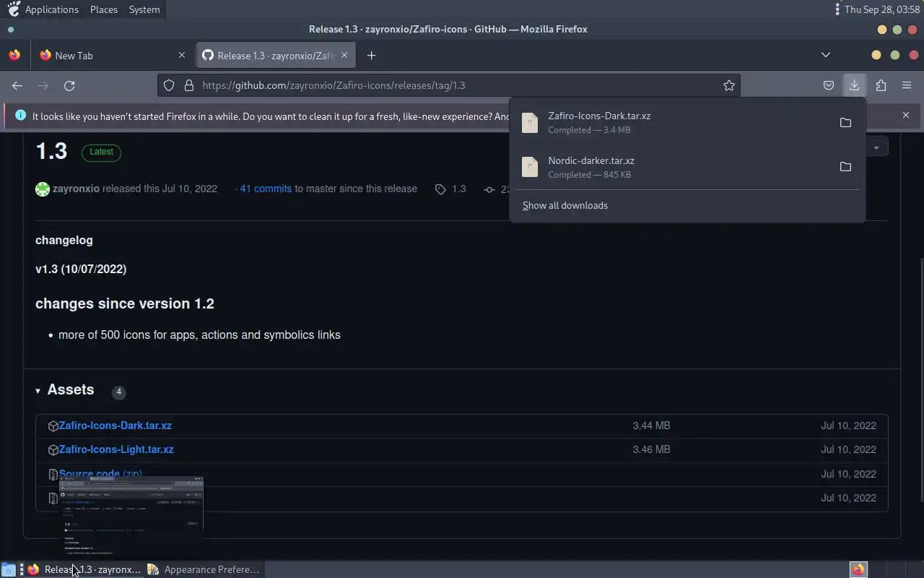924x578 pixels.
Task: Reload the current page
Action: pos(69,85)
